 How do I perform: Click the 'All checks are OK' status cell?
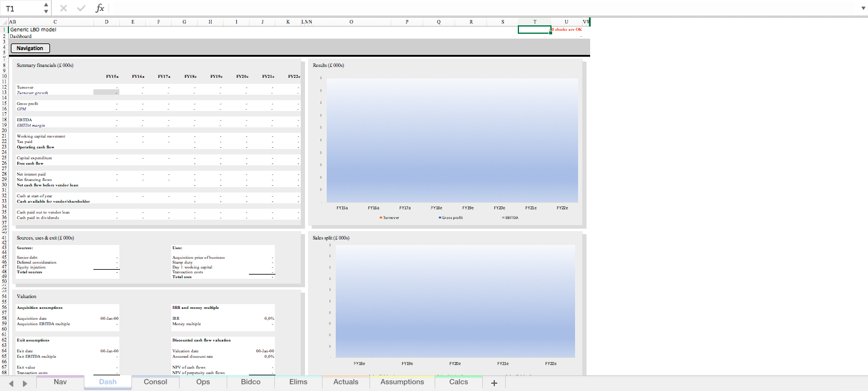tap(567, 29)
